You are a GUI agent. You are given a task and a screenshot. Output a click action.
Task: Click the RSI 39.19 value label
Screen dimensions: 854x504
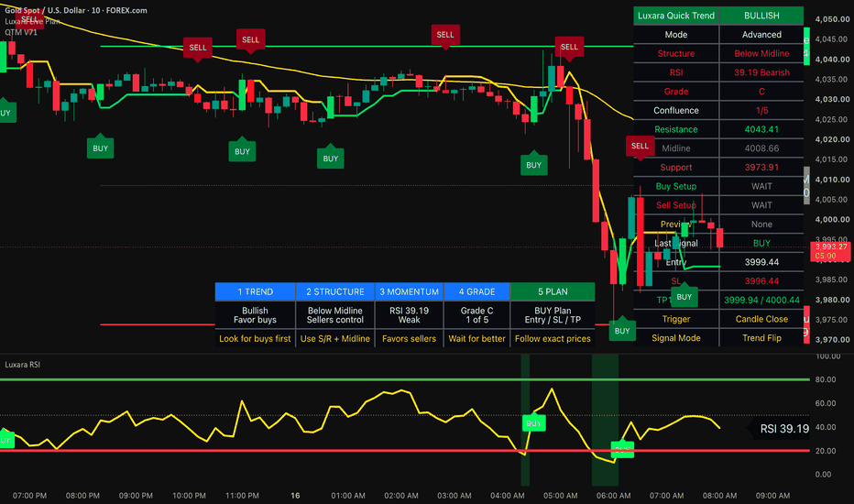point(783,429)
